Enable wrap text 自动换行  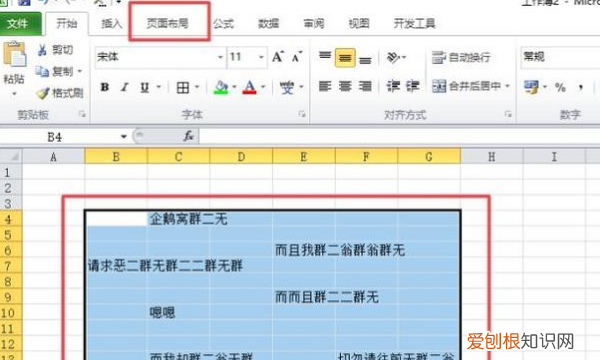click(461, 57)
